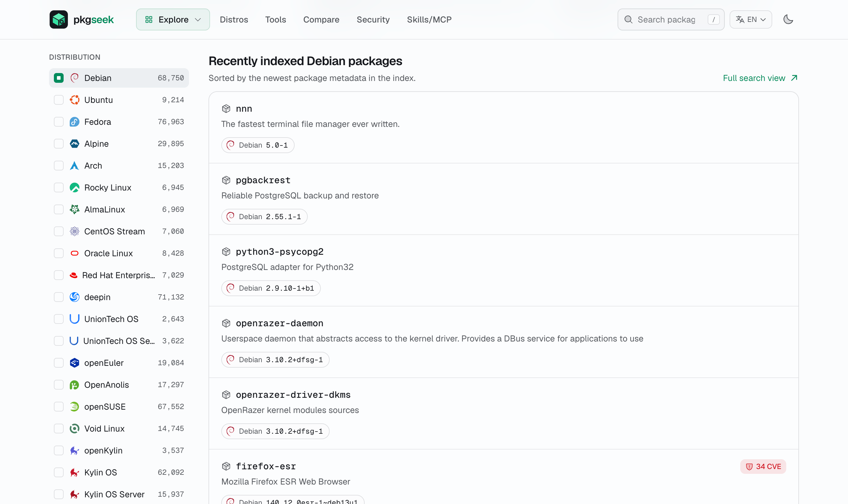Open the Tools nav item

pos(275,19)
